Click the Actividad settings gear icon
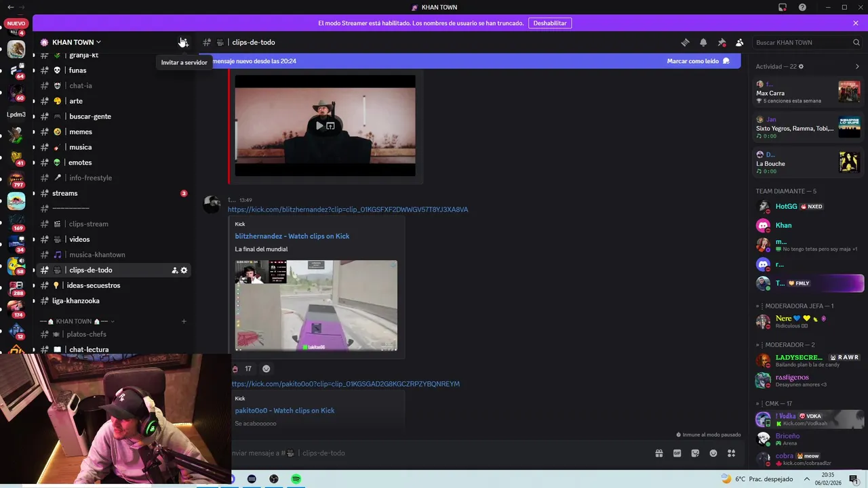The image size is (868, 488). coord(801,66)
